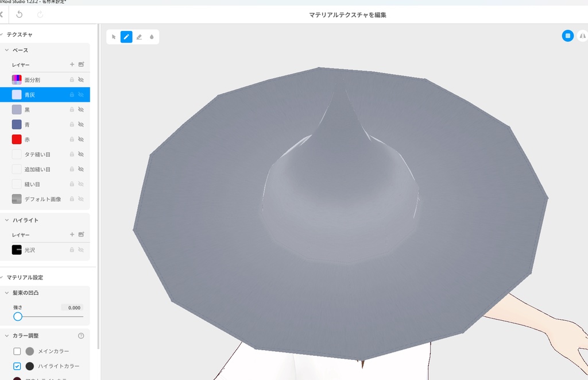The width and height of the screenshot is (588, 380).
Task: Select the 光沢 highlight layer
Action: (x=45, y=250)
